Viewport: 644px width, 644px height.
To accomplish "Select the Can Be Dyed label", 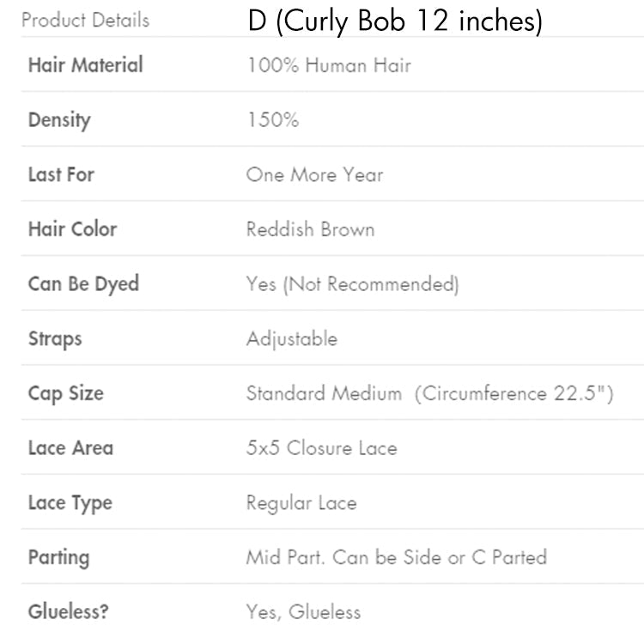I will coord(83,284).
